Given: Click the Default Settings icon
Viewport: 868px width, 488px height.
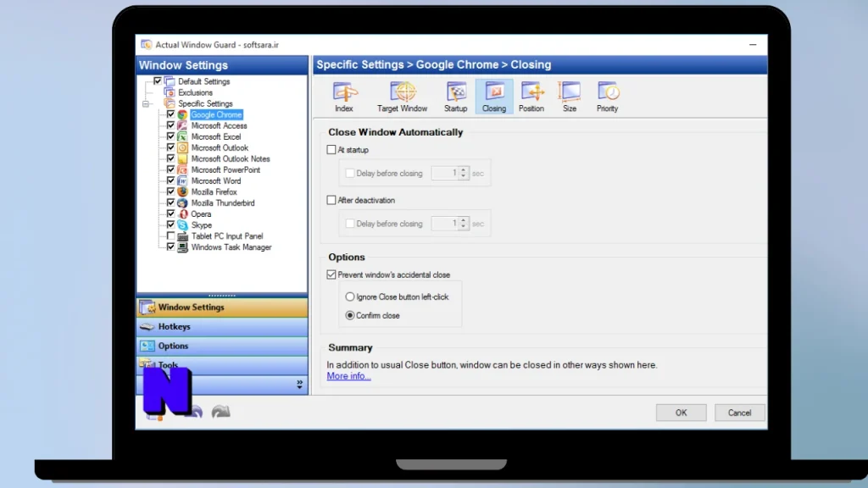Looking at the screenshot, I should [170, 81].
